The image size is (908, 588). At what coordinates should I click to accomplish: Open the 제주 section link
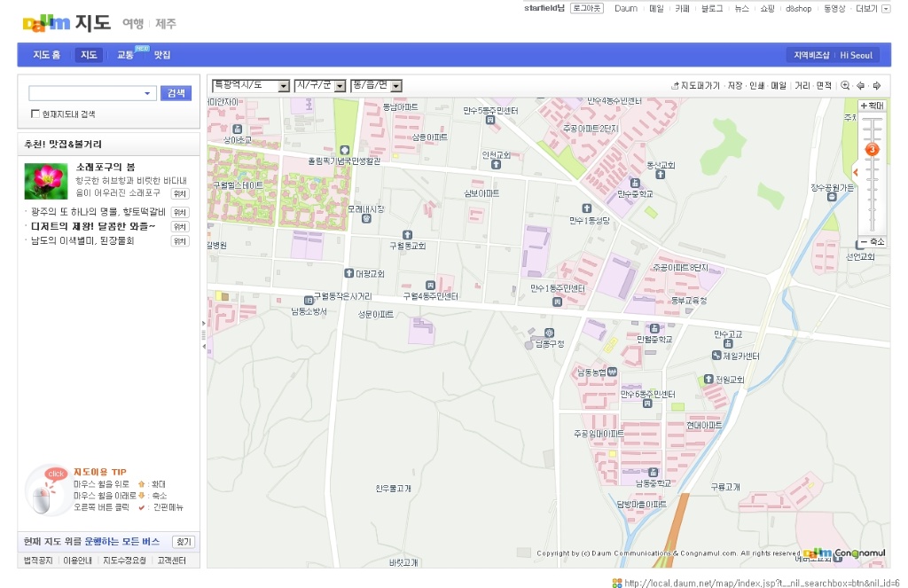(x=166, y=24)
